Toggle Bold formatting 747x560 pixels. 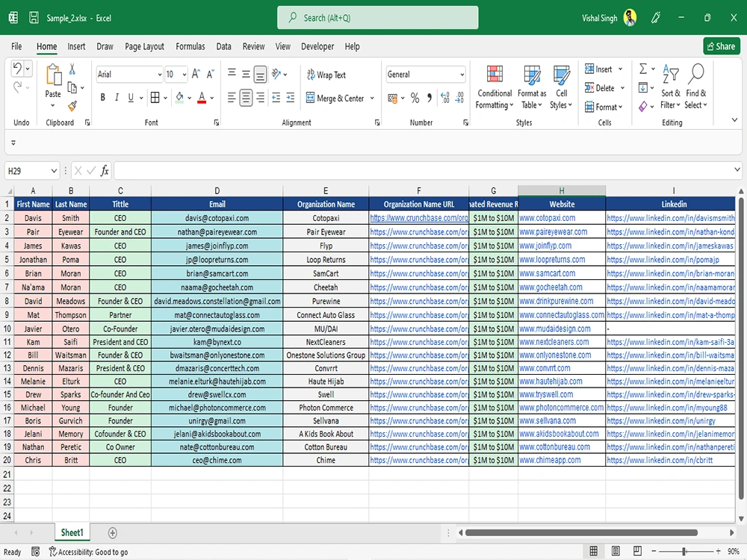click(102, 98)
